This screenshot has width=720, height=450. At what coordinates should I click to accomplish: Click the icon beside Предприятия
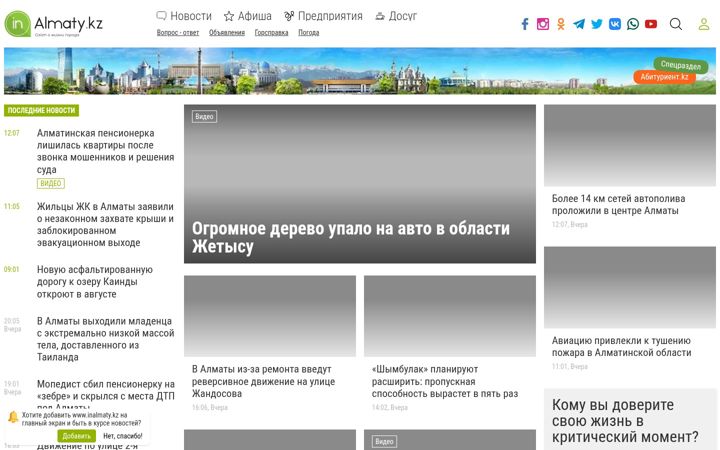pyautogui.click(x=289, y=16)
